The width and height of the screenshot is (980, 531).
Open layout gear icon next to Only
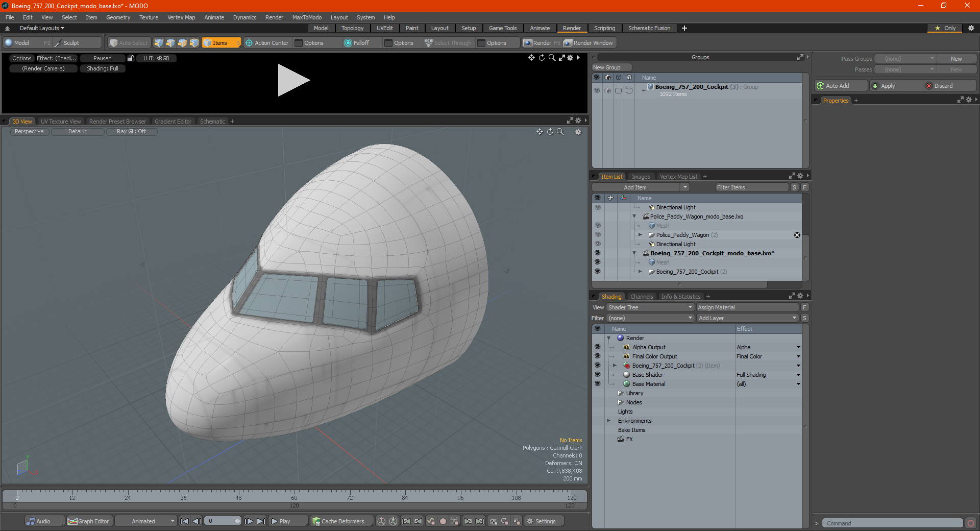pyautogui.click(x=971, y=28)
